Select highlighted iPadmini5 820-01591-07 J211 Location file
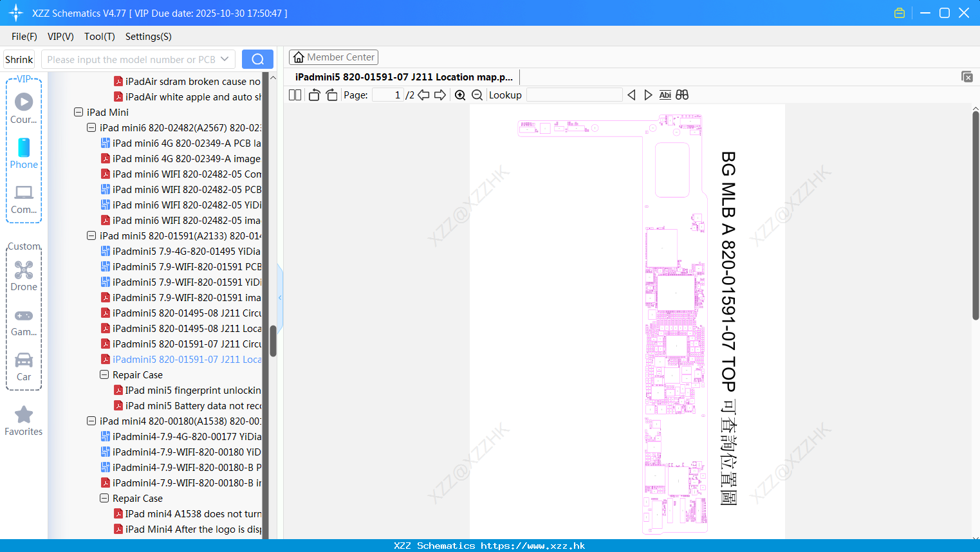The height and width of the screenshot is (552, 980). (180, 359)
